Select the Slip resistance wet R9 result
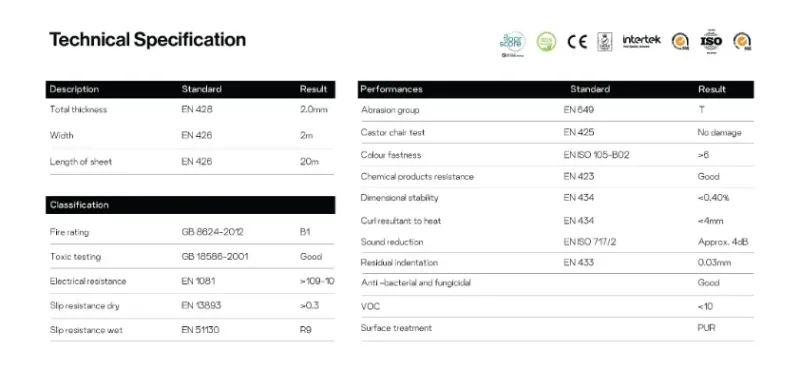Viewport: 800px width, 370px height. pyautogui.click(x=305, y=330)
